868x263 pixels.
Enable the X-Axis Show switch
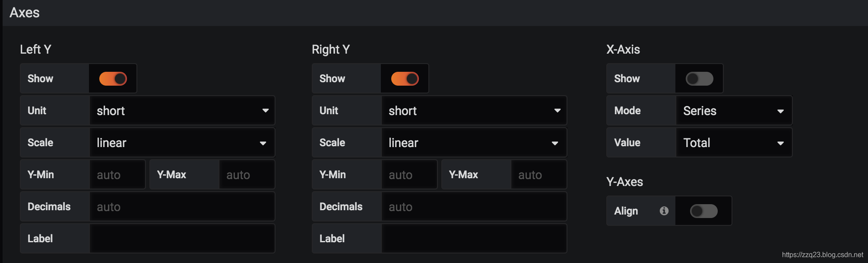click(x=700, y=79)
